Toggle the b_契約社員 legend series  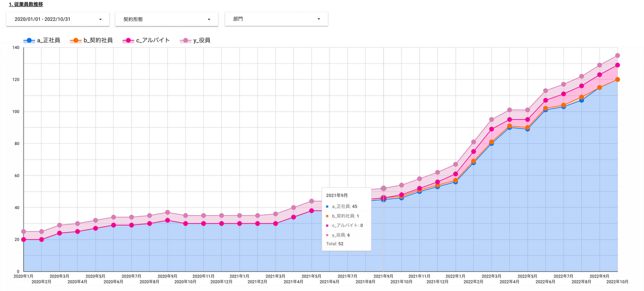point(92,40)
